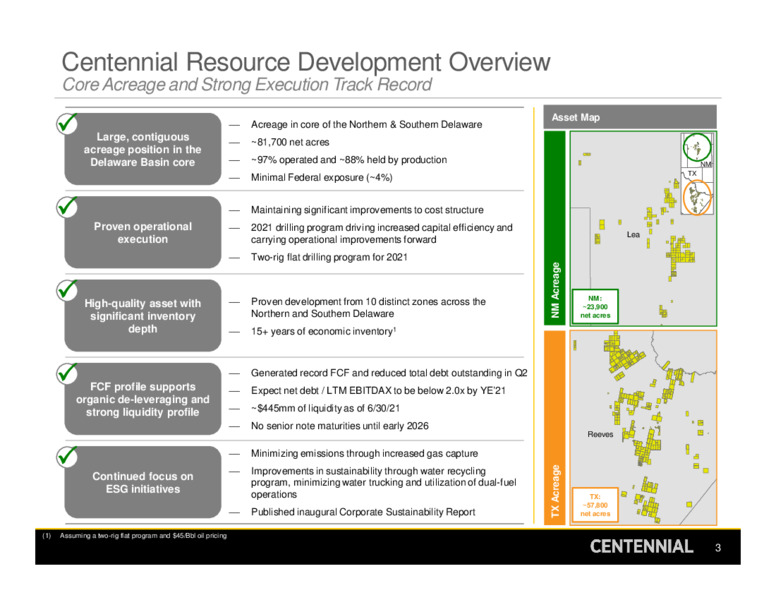Click '~$445mm of liquidity as of 6/30/21'
The image size is (776, 600).
(x=325, y=408)
